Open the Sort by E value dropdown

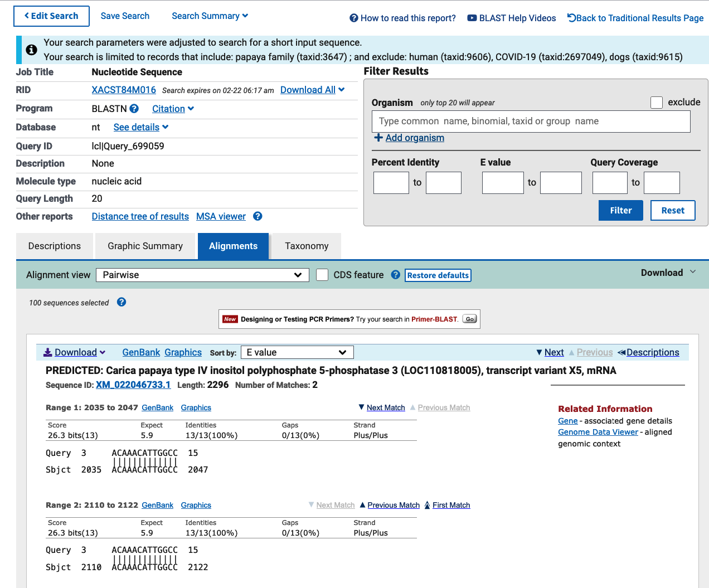click(297, 352)
